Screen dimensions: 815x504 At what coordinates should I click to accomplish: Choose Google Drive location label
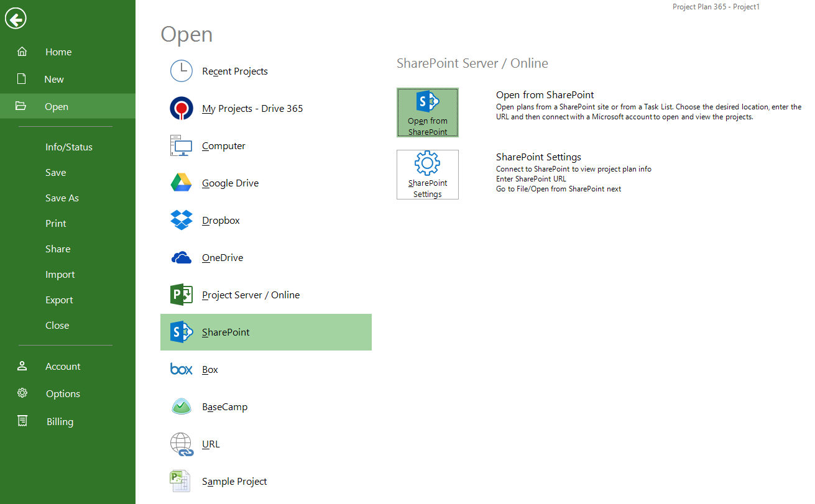[230, 183]
